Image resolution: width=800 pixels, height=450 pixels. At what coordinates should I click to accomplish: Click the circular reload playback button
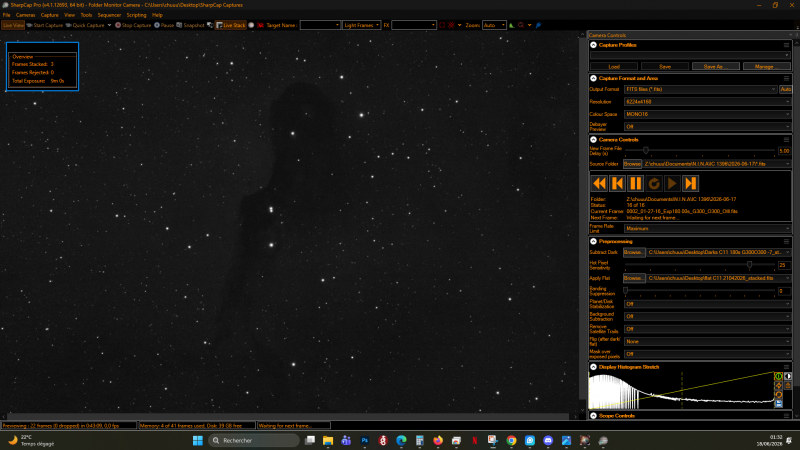654,183
